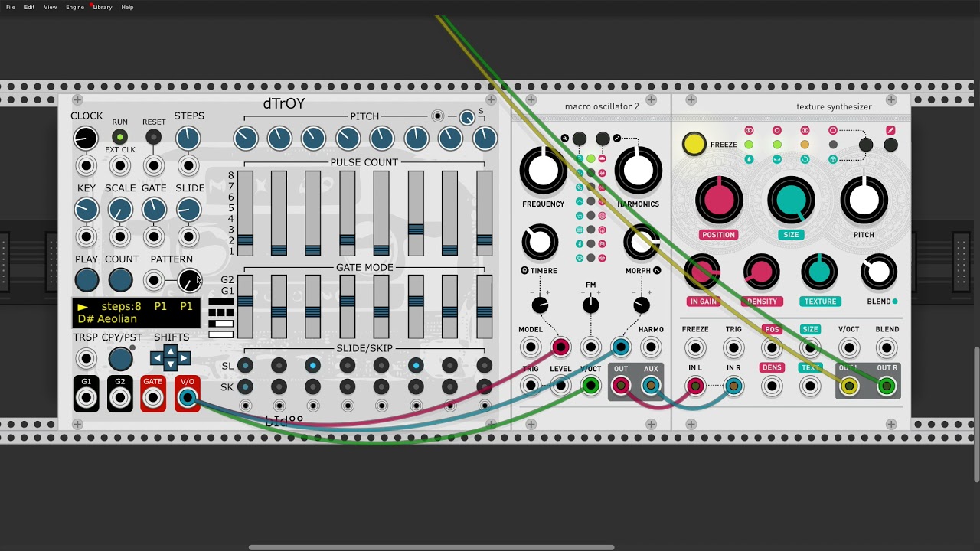Screen dimensions: 980x551
Task: Toggle the first SK skip button
Action: (x=245, y=386)
